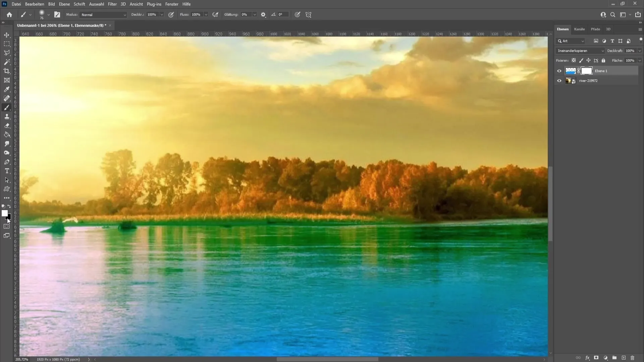Select the Eraser tool

coord(7,126)
